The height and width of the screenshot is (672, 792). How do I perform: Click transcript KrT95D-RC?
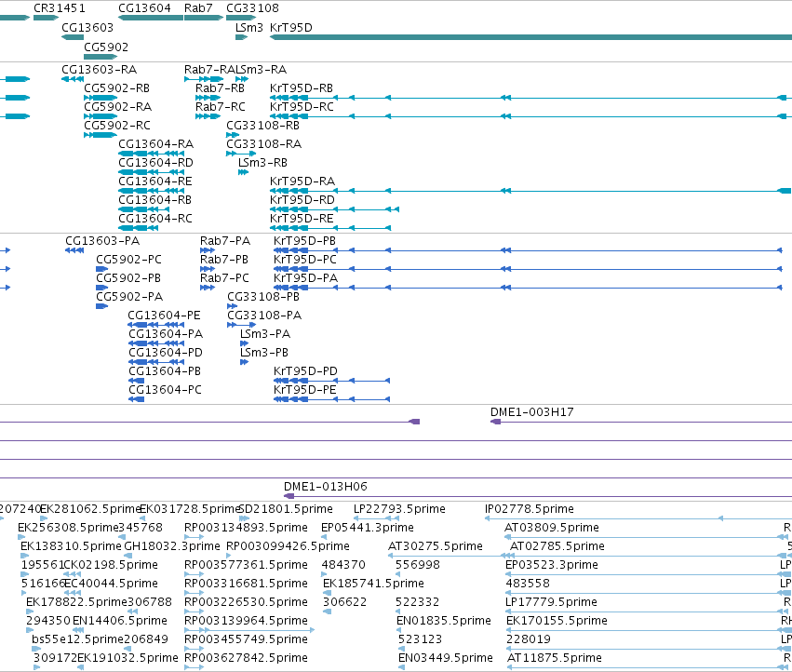click(302, 107)
